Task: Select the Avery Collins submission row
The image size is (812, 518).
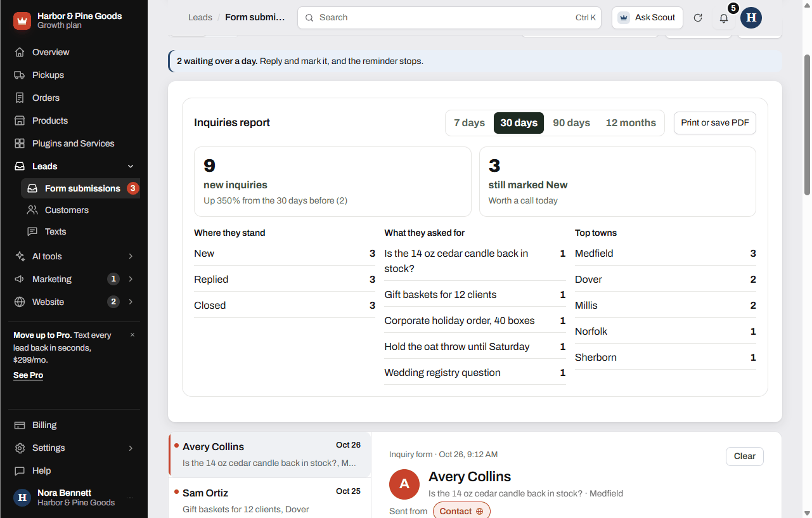Action: [270, 455]
